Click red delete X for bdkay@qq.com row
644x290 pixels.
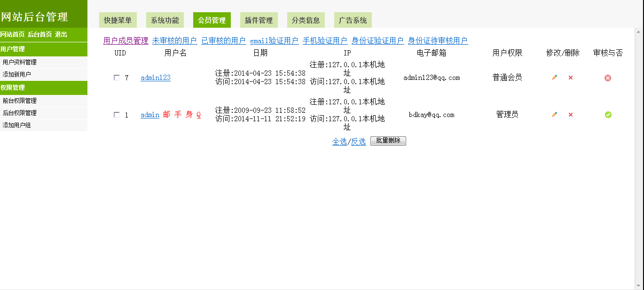[x=571, y=115]
